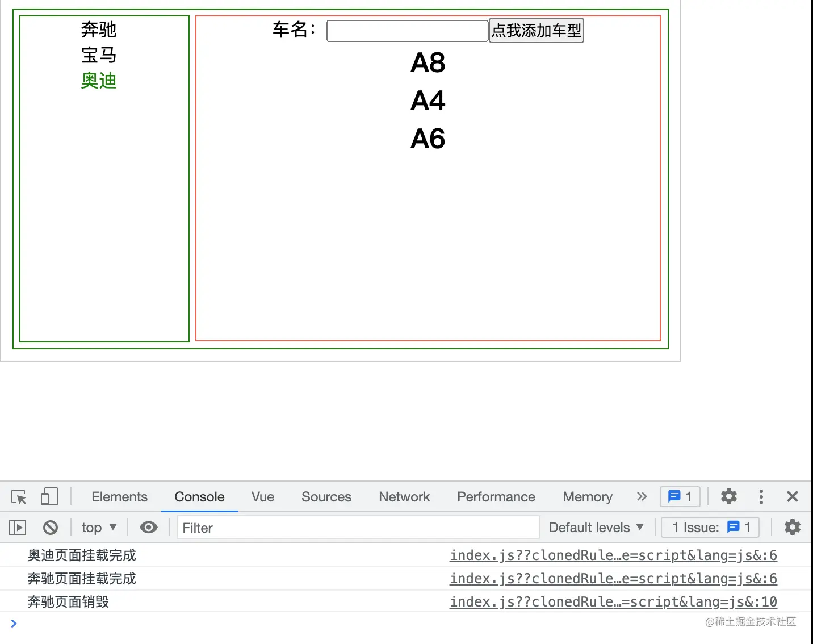Toggle the device toolbar icon
Viewport: 813px width, 644px height.
[x=49, y=497]
